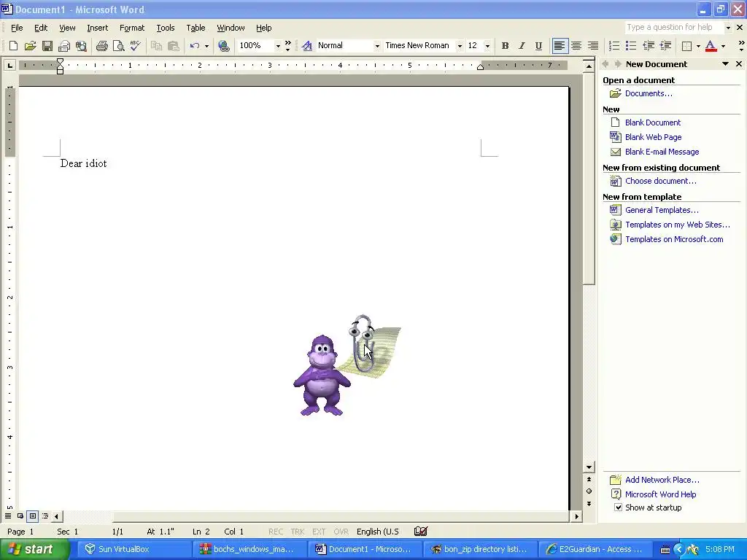Toggle Underline formatting

tap(538, 46)
